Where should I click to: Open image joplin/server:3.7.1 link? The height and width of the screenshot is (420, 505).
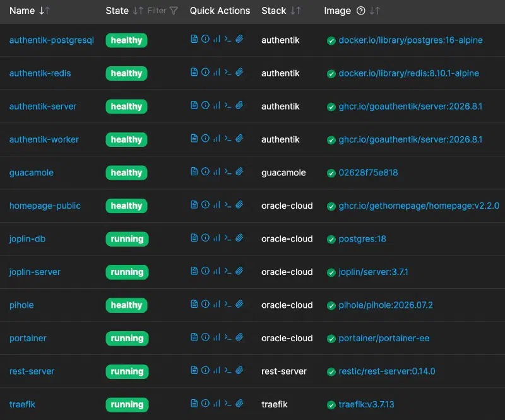coord(373,272)
